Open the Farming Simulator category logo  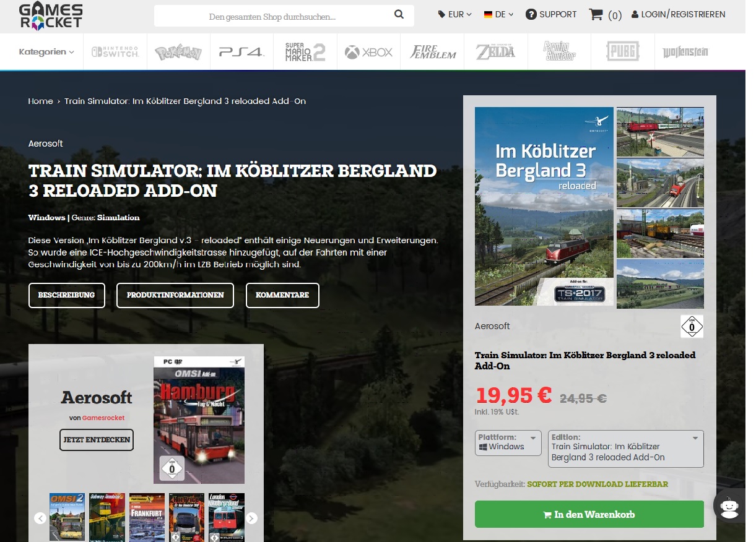[x=559, y=52]
